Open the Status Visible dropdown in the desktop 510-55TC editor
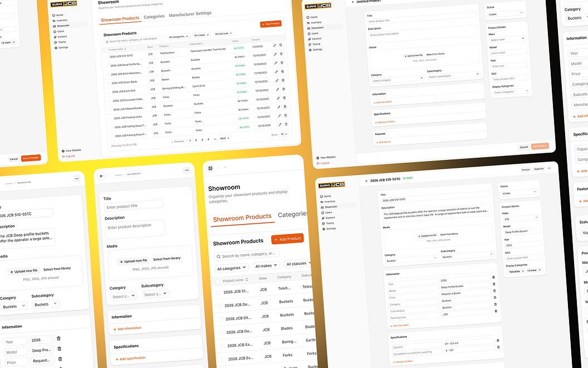 pyautogui.click(x=520, y=193)
